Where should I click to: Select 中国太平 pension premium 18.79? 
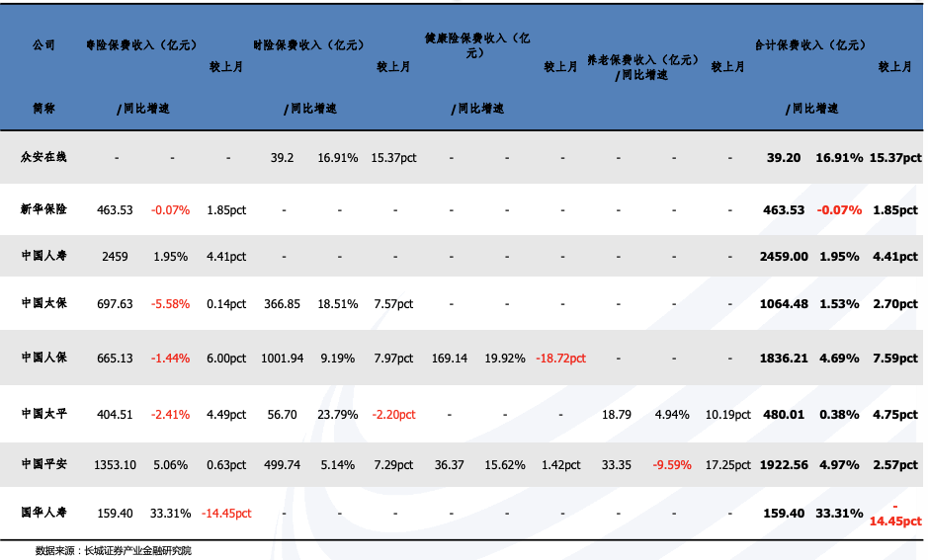point(616,415)
